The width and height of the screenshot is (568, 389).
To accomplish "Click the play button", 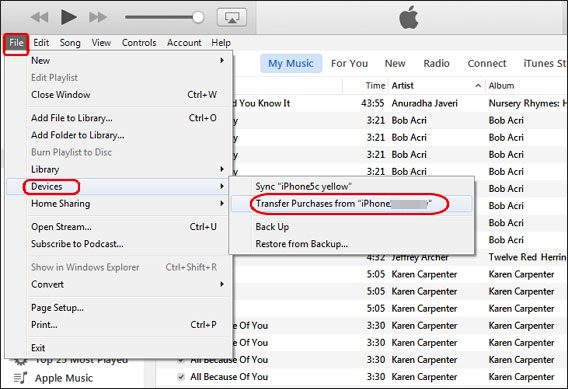I will [x=69, y=17].
